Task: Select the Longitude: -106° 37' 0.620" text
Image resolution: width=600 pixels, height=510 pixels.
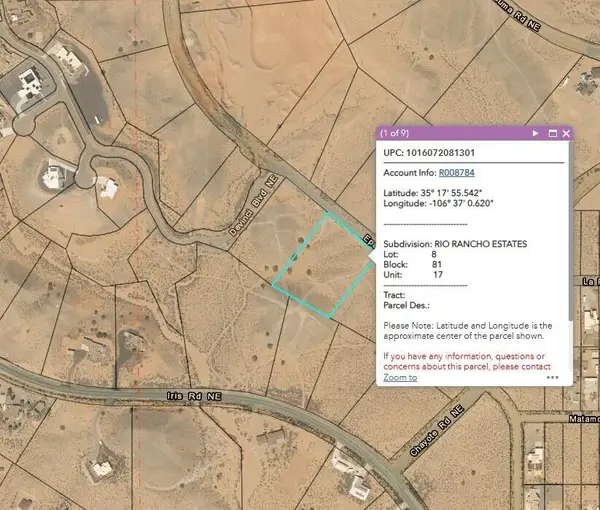Action: [439, 203]
